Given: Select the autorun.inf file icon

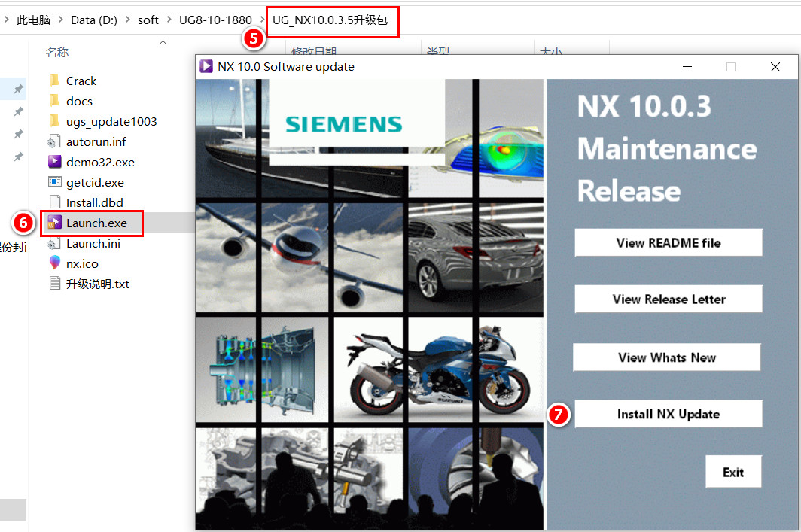Looking at the screenshot, I should 54,141.
